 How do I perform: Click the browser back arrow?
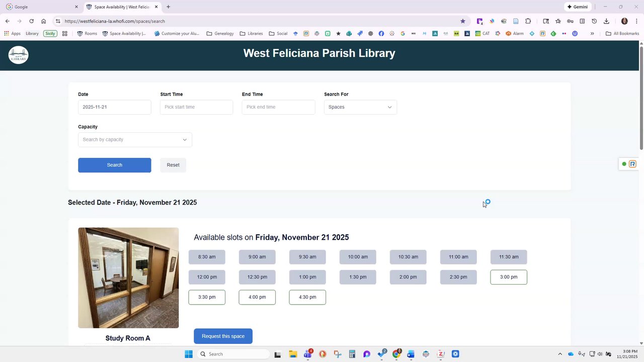7,21
